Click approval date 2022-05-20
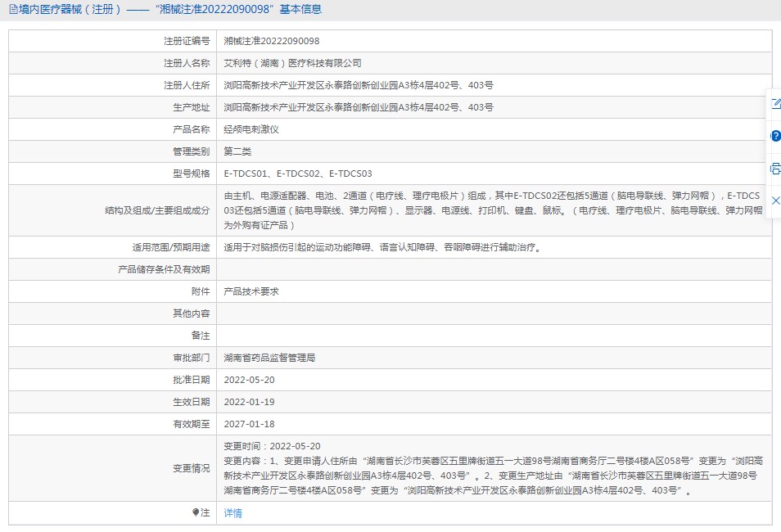781x532 pixels. 249,380
